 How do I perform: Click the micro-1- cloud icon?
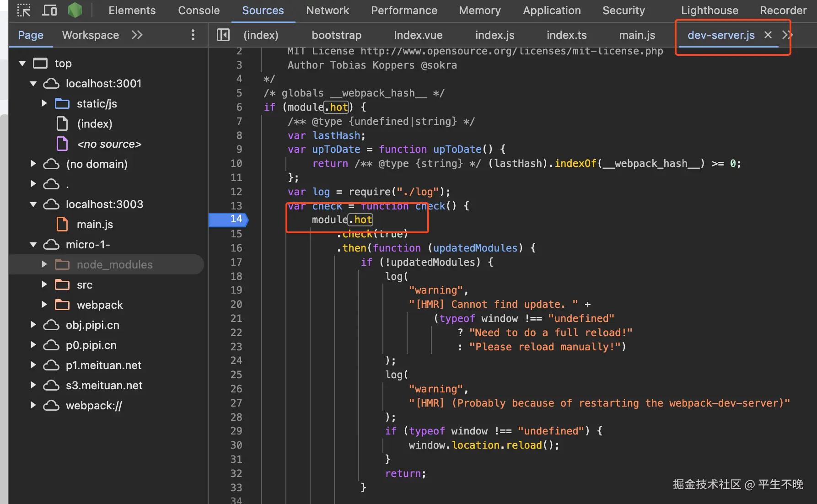click(x=51, y=245)
